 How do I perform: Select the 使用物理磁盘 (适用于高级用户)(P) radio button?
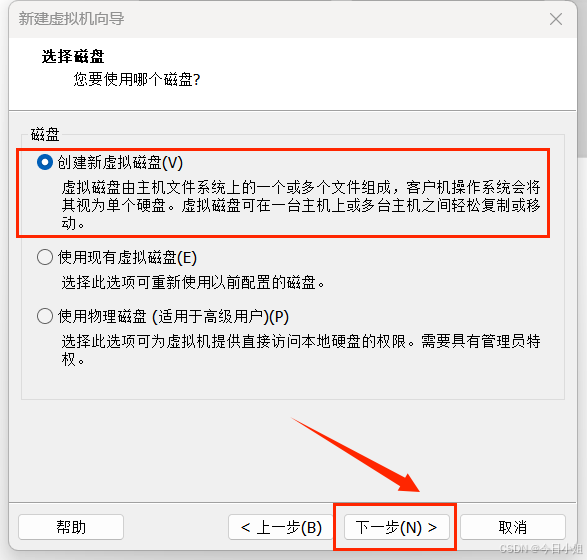point(45,316)
